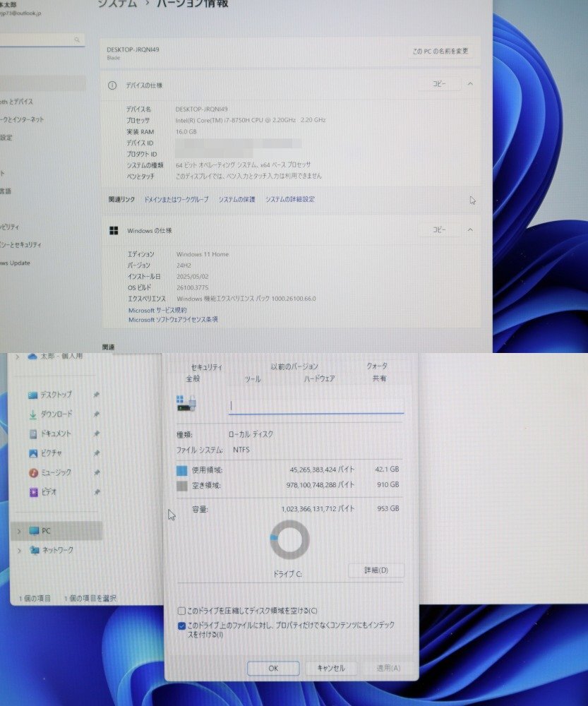Click the ピクチャ image icon
The image size is (588, 706).
(33, 453)
